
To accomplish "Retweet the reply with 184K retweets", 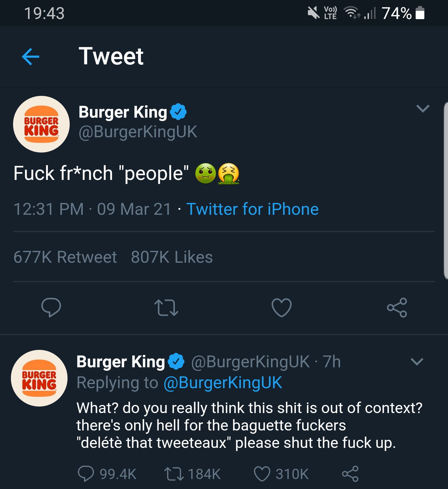I will [174, 474].
